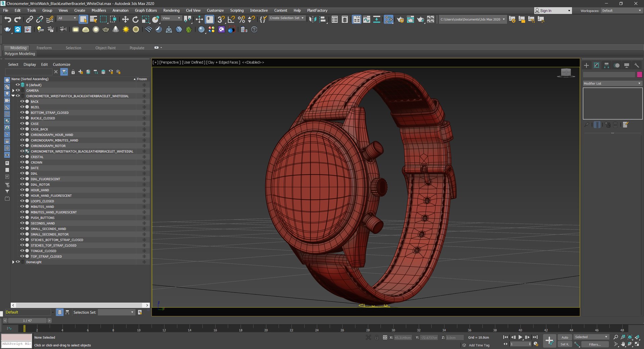Open the Link selection tool
This screenshot has width=644, height=349.
[x=30, y=19]
